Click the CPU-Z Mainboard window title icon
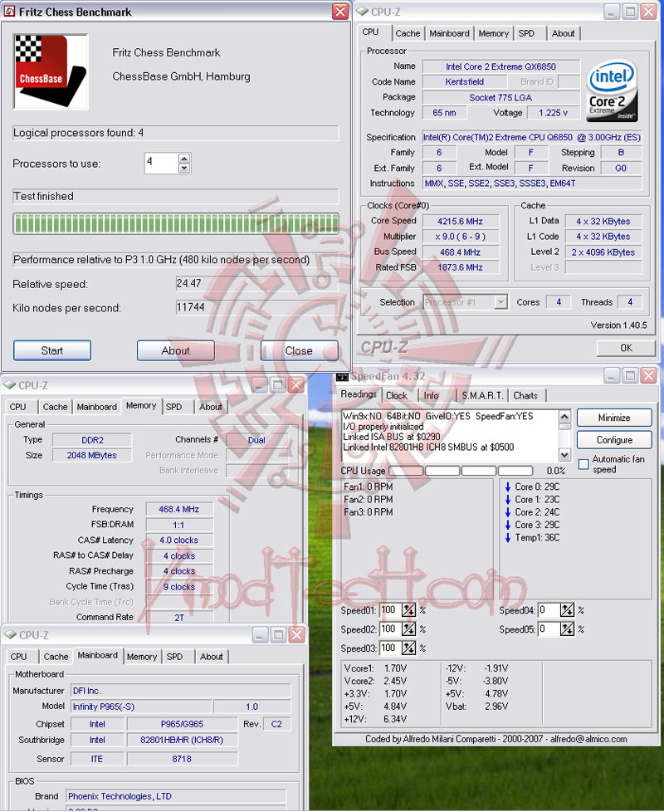The height and width of the screenshot is (812, 664). [10, 635]
